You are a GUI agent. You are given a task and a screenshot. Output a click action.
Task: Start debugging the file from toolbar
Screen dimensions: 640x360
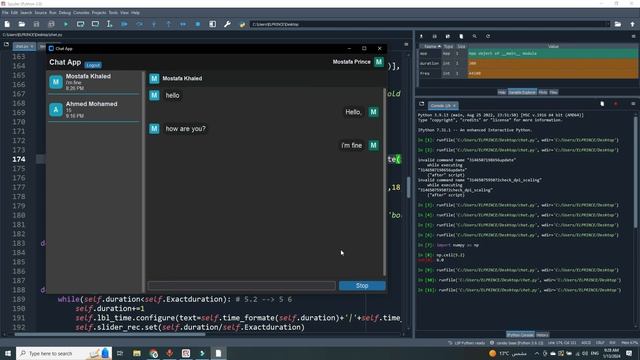tap(124, 24)
